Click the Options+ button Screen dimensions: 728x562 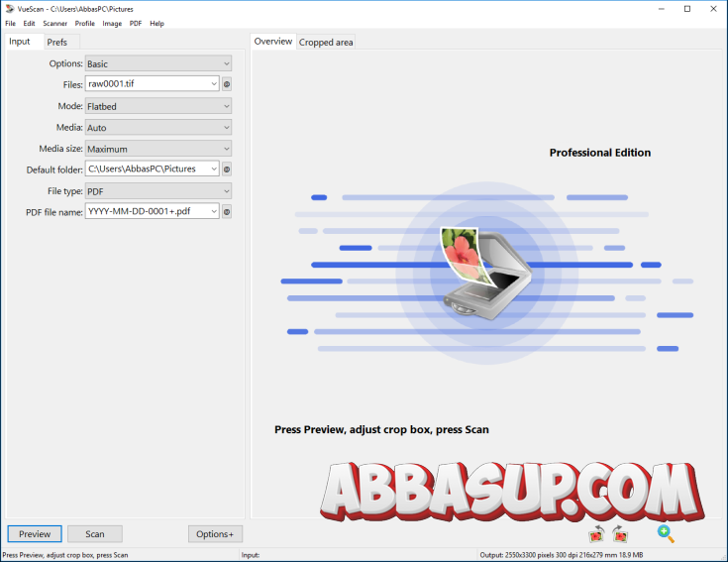click(215, 534)
